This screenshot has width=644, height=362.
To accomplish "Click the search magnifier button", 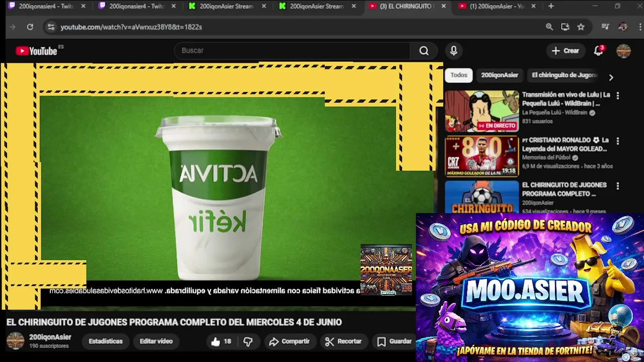I will click(x=424, y=51).
